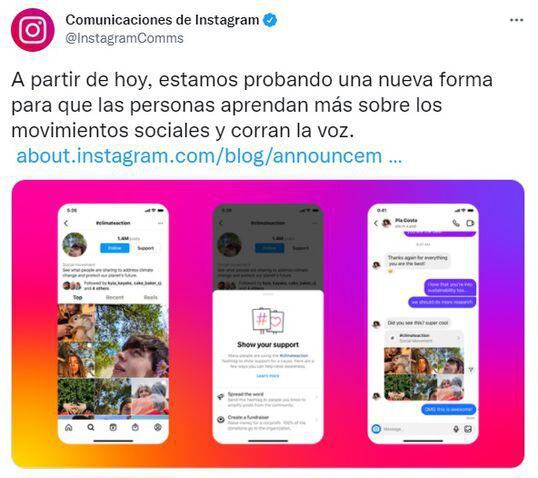Tap the Support button on left phone
The image size is (538, 478).
145,248
